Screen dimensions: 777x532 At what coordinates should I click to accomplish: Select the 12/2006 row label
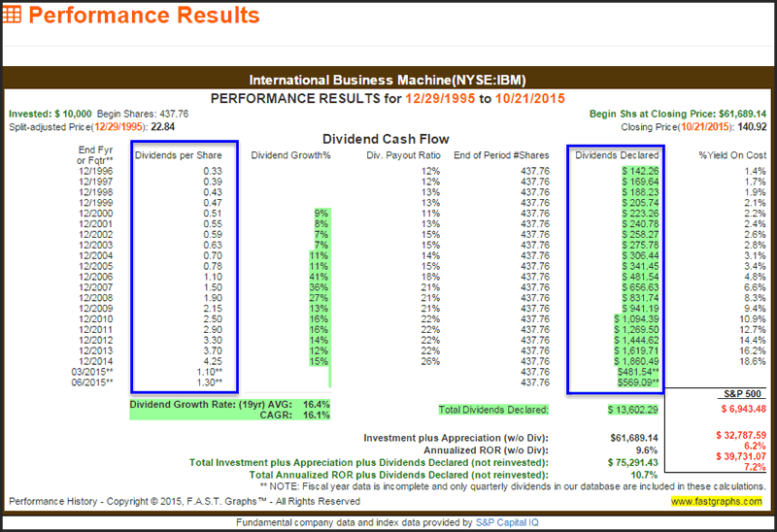[x=95, y=277]
